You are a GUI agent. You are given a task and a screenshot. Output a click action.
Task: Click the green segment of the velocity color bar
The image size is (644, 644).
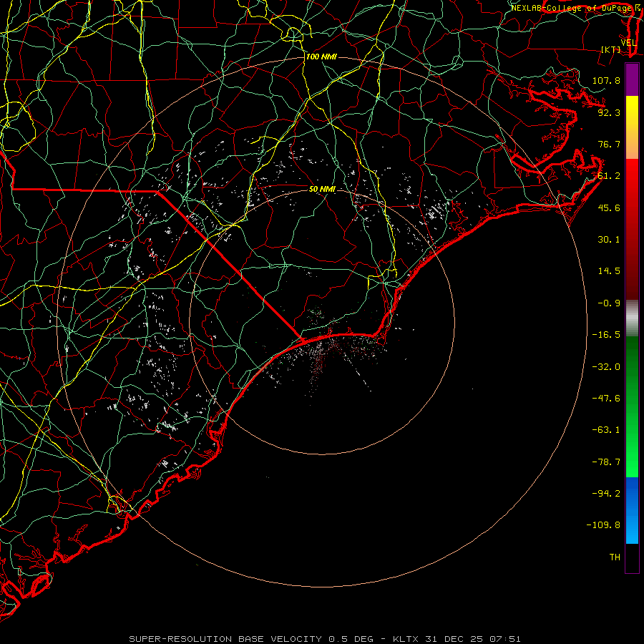[632, 406]
